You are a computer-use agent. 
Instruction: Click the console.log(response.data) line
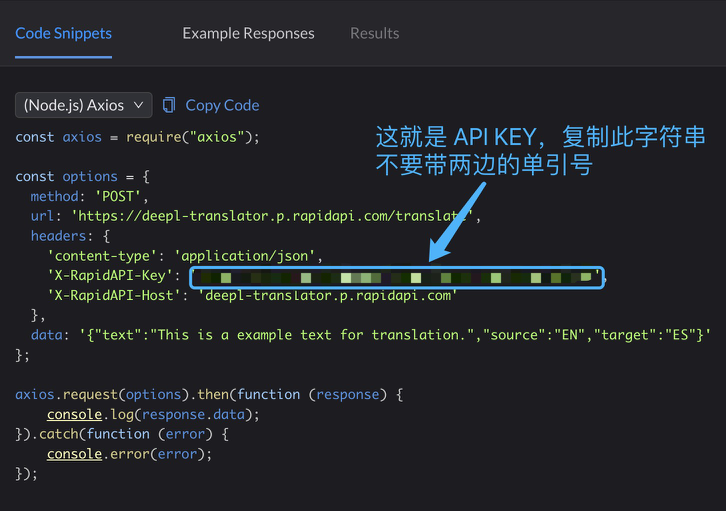153,414
